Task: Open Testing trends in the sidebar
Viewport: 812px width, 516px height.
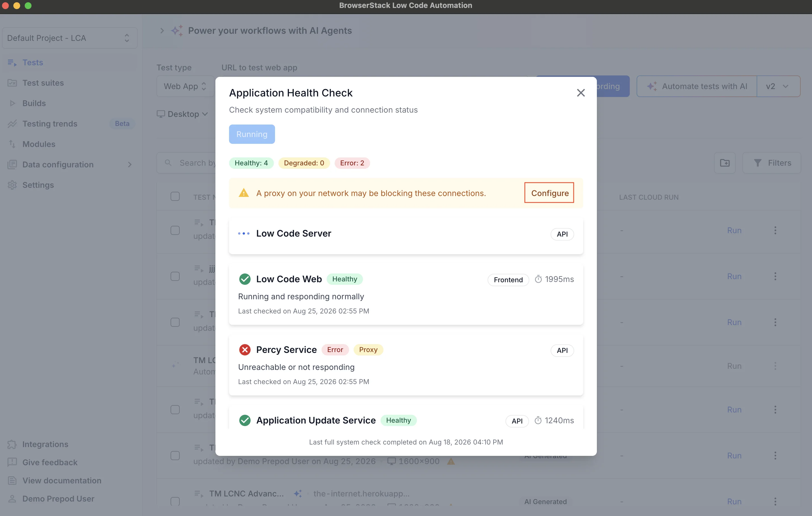Action: 50,124
